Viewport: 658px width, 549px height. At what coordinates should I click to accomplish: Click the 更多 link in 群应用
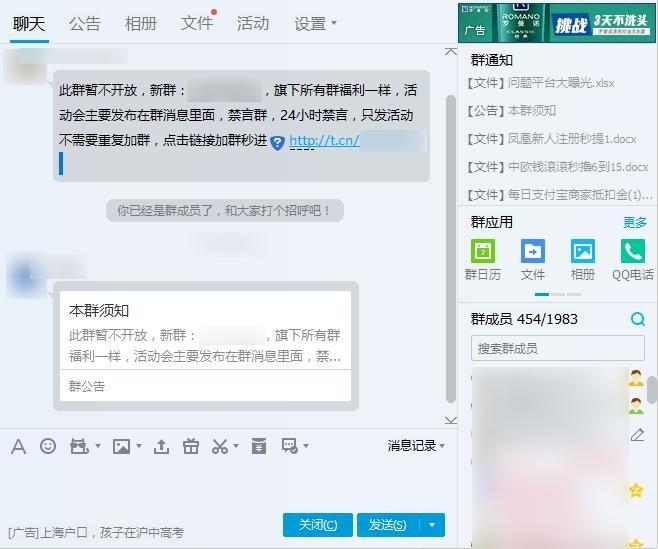tap(635, 222)
